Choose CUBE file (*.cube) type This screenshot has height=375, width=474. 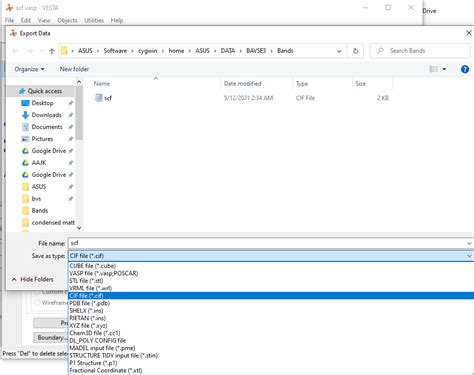(271, 266)
